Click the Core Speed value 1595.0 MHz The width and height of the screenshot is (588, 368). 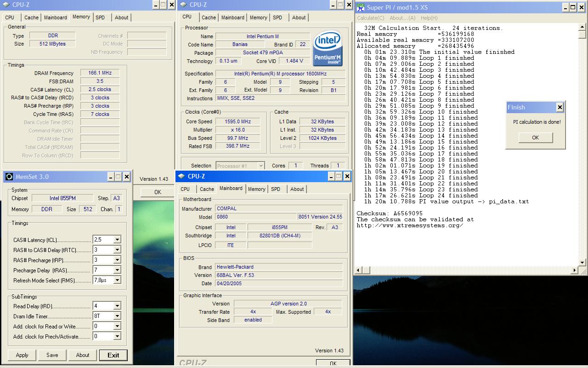tap(238, 121)
